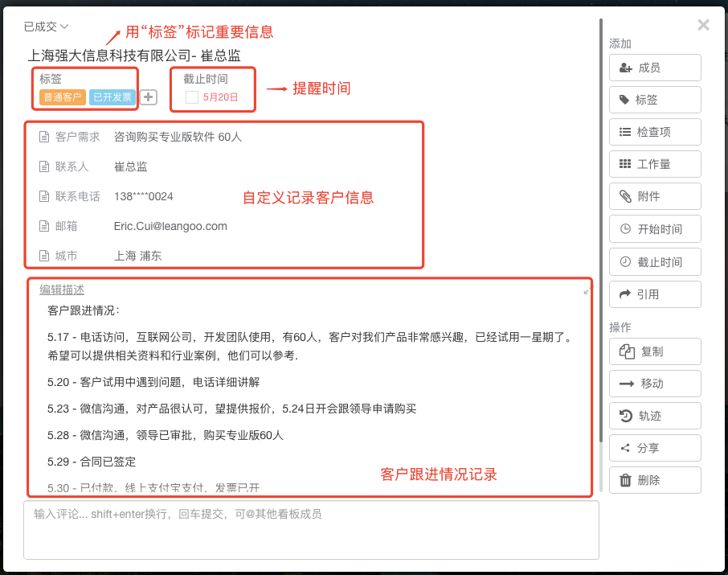Click the 编辑描述 edit description link
The image size is (728, 575).
tap(62, 290)
